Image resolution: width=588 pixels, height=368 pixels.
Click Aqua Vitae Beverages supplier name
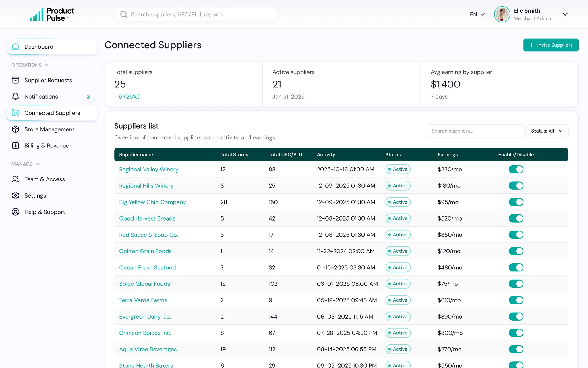coord(148,350)
